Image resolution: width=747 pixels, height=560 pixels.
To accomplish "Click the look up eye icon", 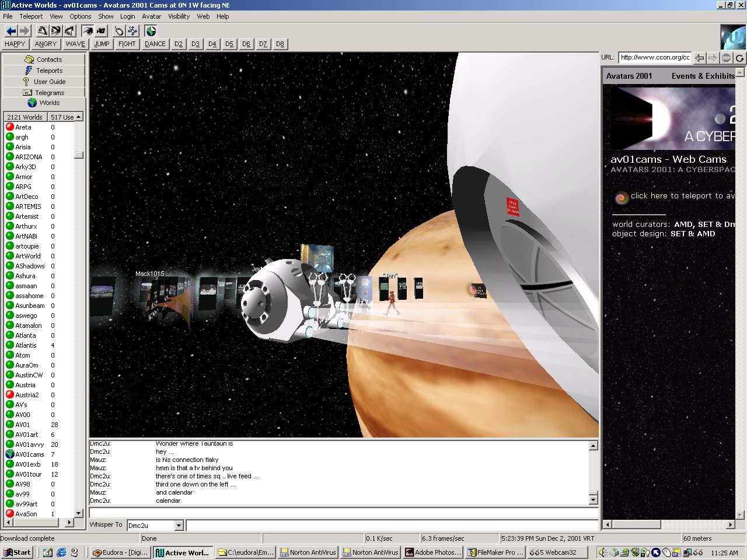I will point(43,31).
